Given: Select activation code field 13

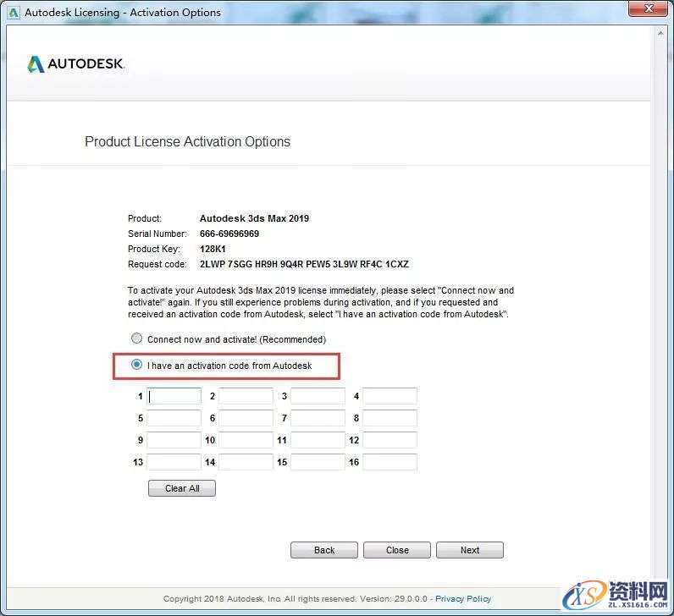Looking at the screenshot, I should (174, 462).
